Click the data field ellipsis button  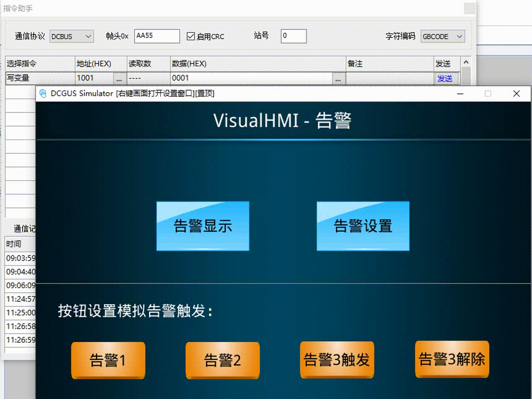pyautogui.click(x=338, y=78)
